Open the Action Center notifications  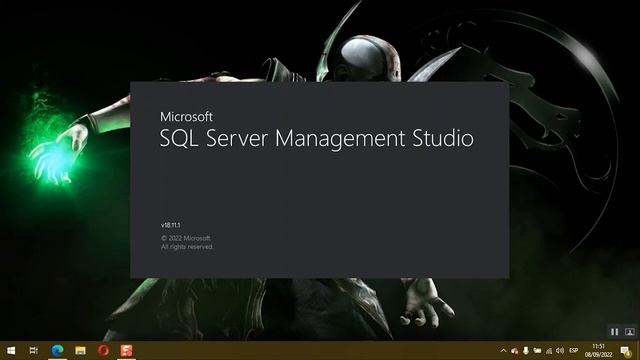coord(625,351)
